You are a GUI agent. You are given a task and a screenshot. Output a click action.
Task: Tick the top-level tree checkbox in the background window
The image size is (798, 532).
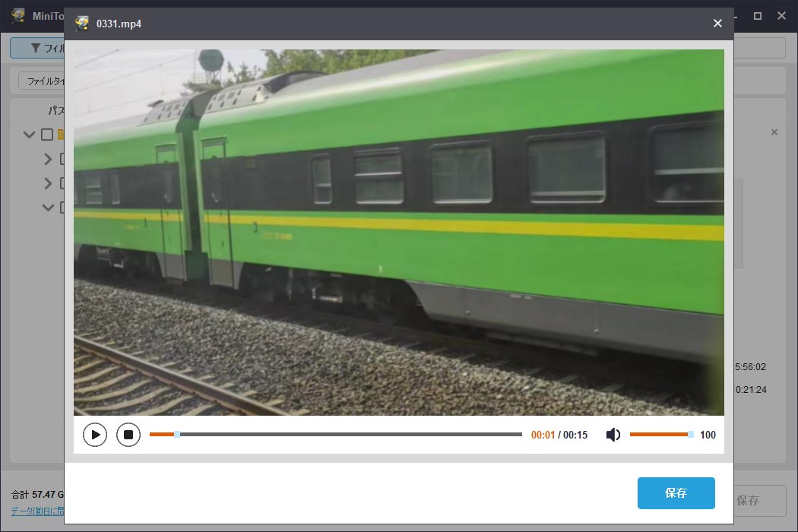point(47,135)
